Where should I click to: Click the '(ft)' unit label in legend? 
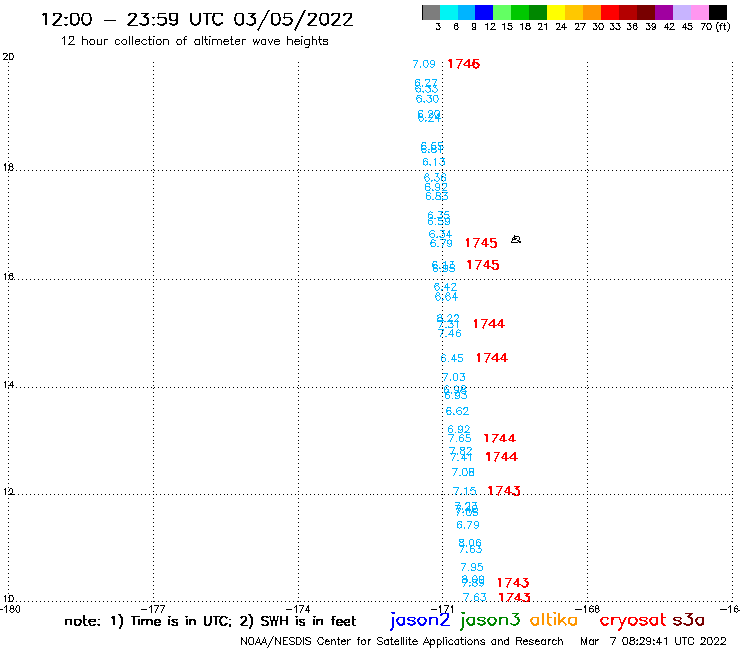tap(723, 27)
